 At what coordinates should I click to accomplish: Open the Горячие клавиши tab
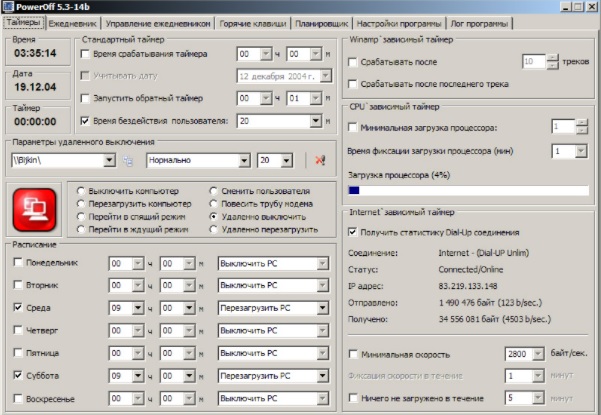253,23
